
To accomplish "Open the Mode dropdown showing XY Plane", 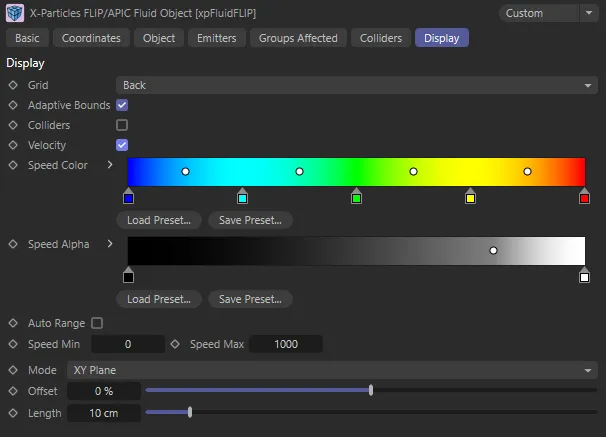I will click(332, 370).
